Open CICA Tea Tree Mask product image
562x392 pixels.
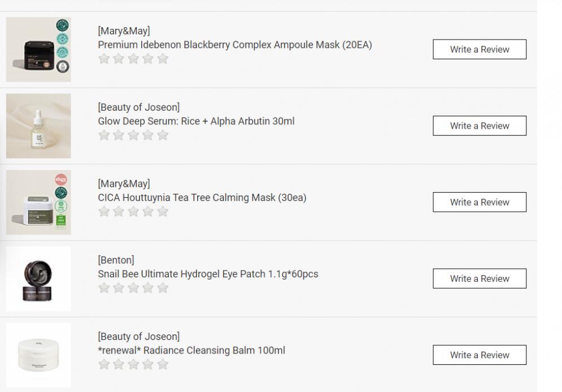38,202
